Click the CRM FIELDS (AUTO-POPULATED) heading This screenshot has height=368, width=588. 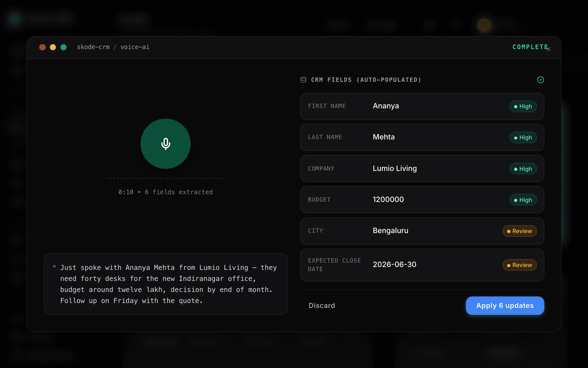(366, 80)
